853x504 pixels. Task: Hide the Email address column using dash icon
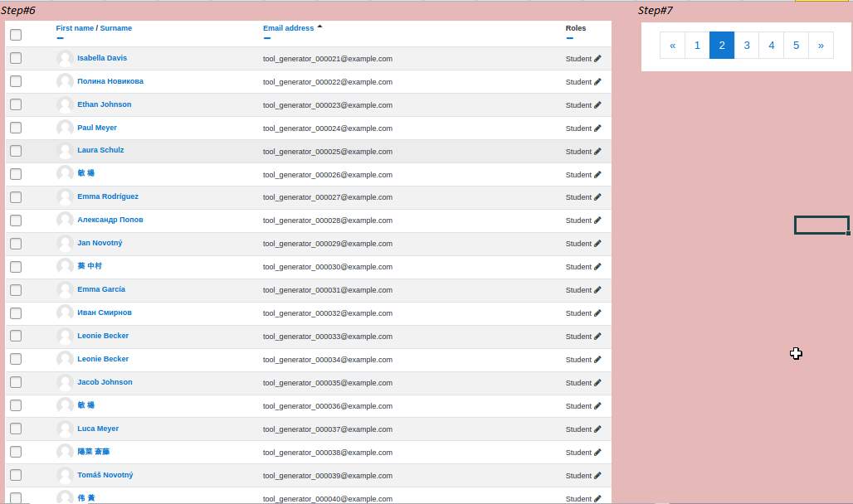click(x=266, y=38)
